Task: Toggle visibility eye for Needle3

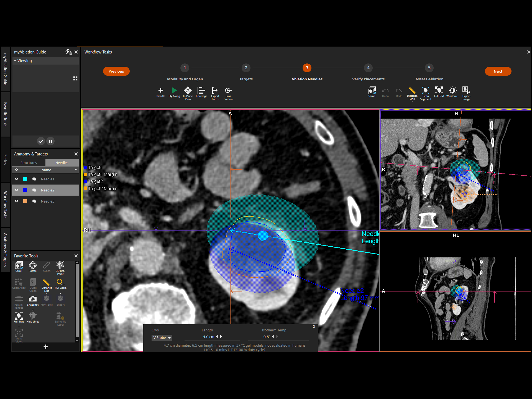Action: coord(16,201)
